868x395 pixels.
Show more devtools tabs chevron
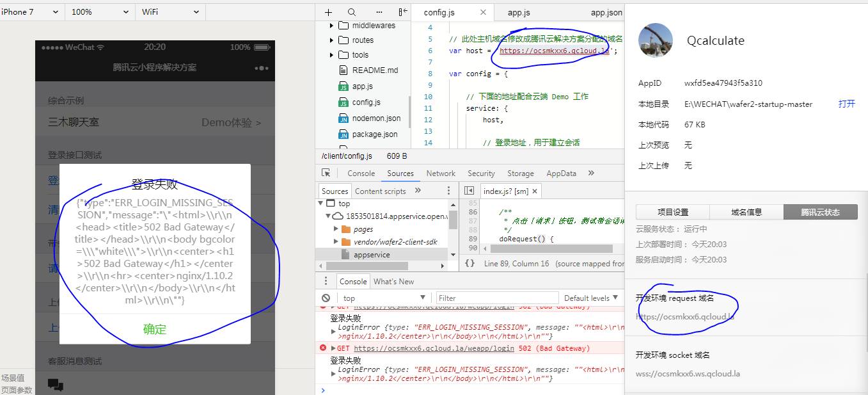(x=591, y=173)
